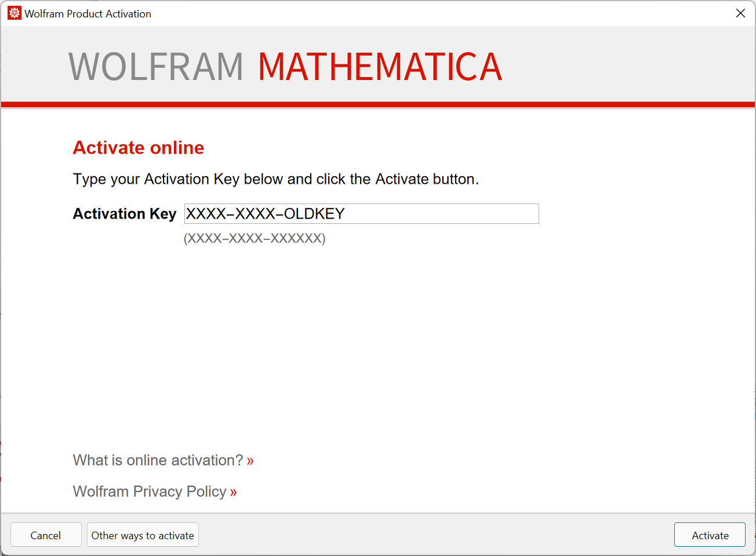The image size is (756, 556).
Task: Click the key format hint text
Action: [255, 238]
